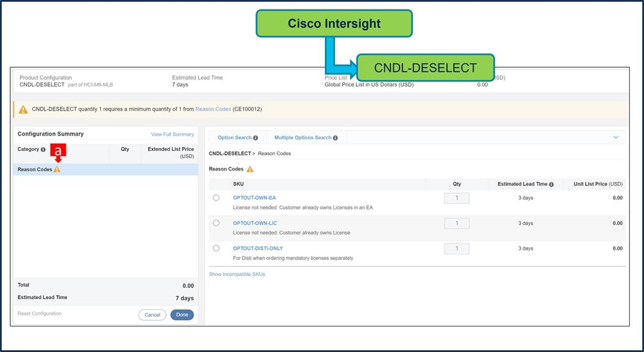Click CNDL-DESELECT in the breadcrumb
644x352 pixels.
(x=230, y=153)
